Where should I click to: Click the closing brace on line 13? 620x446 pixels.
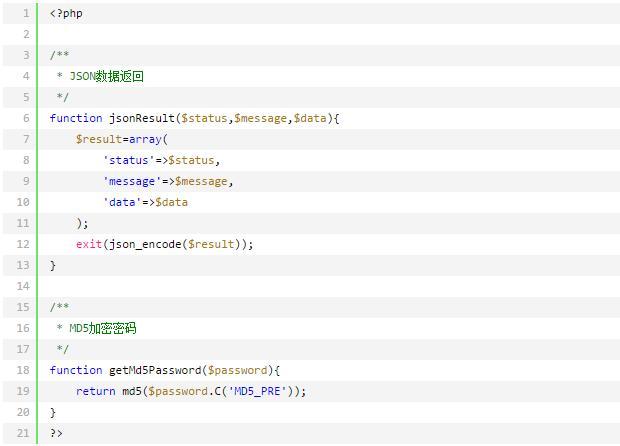(x=53, y=265)
